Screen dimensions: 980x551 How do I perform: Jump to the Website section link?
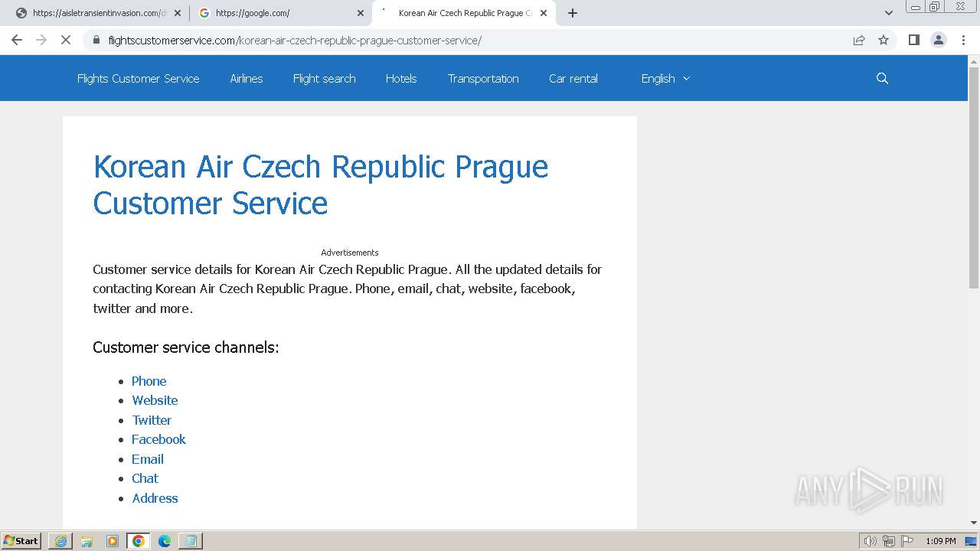(x=155, y=400)
